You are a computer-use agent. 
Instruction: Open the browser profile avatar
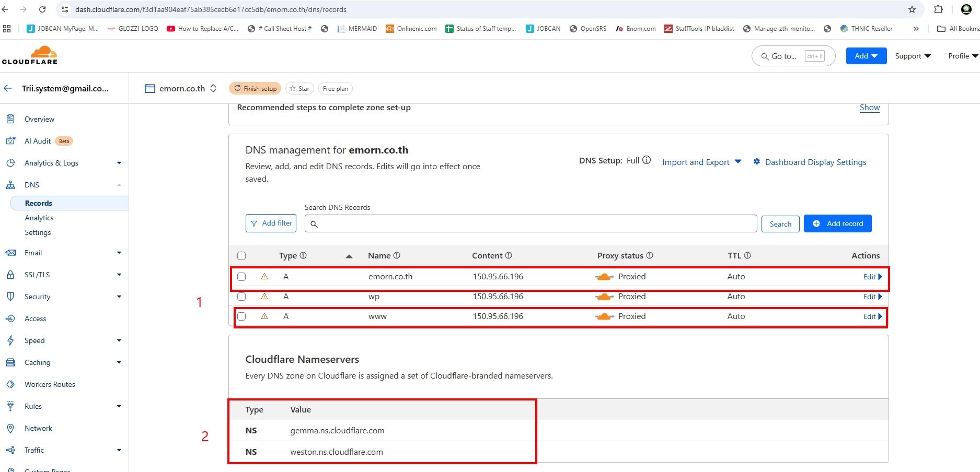966,9
